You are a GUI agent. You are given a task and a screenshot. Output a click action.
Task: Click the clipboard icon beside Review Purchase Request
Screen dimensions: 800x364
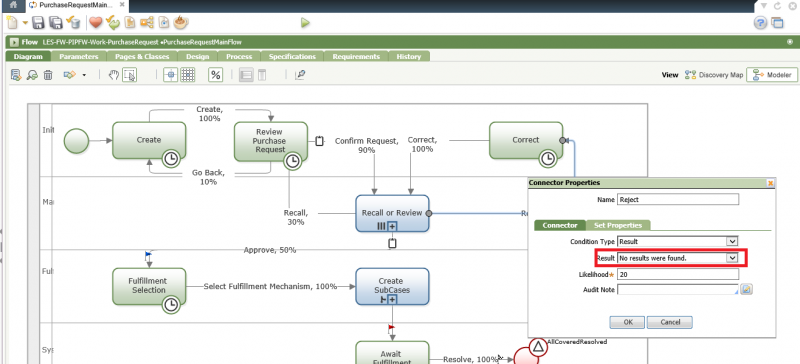point(319,140)
